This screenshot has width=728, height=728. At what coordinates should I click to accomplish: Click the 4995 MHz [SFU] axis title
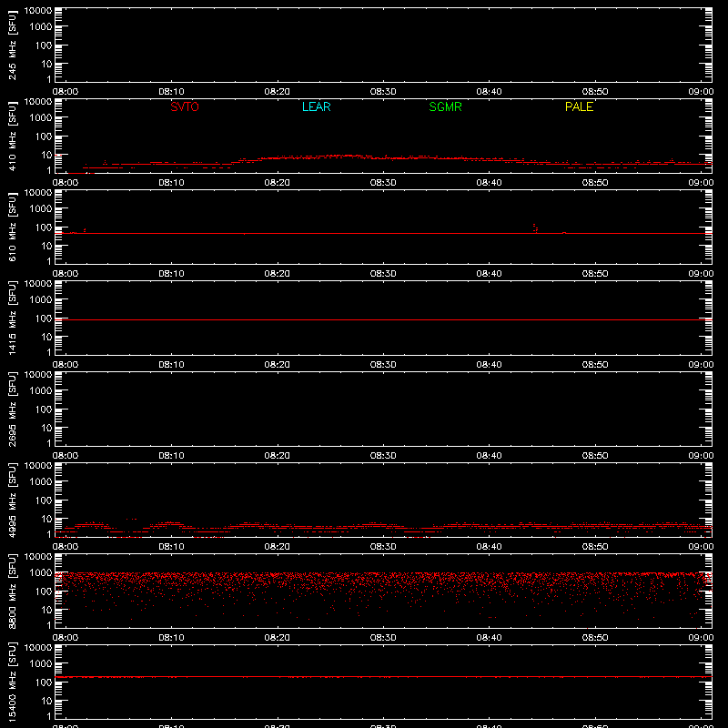pyautogui.click(x=12, y=500)
